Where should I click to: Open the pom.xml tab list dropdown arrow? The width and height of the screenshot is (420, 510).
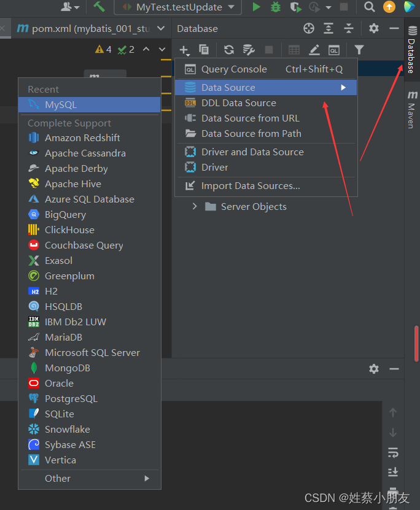tap(161, 28)
